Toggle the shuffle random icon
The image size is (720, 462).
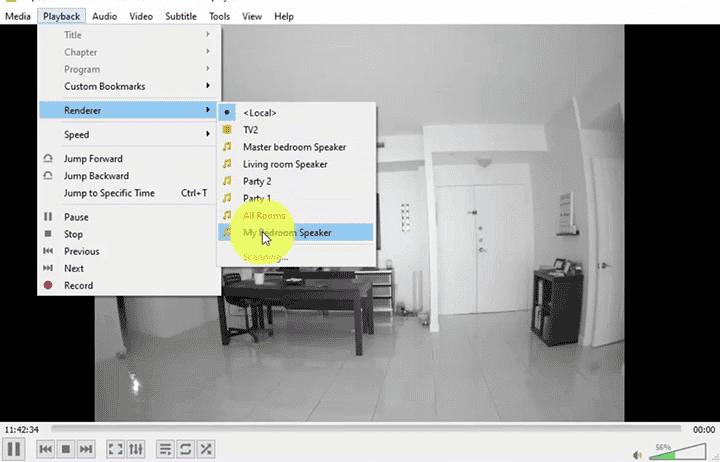[206, 450]
